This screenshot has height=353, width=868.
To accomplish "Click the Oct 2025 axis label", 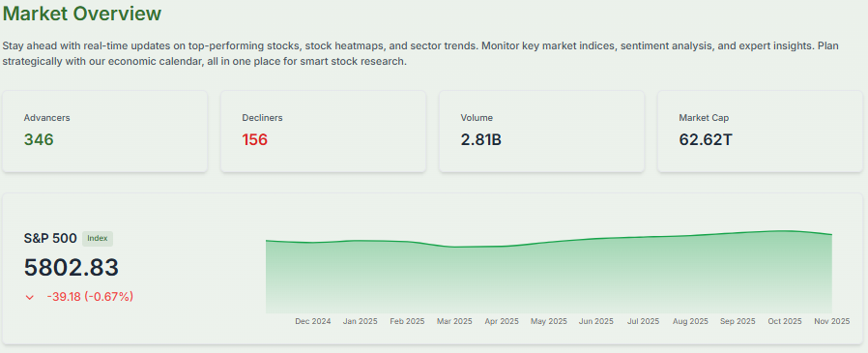I will coord(785,321).
